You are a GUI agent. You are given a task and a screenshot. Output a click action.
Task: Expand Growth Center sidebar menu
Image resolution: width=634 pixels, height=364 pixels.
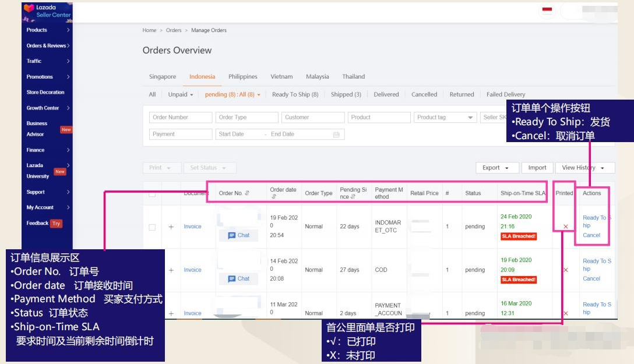click(x=48, y=108)
